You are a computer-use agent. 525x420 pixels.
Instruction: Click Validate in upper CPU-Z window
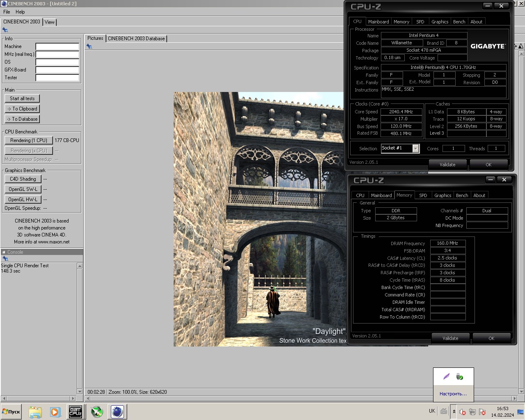(x=447, y=165)
